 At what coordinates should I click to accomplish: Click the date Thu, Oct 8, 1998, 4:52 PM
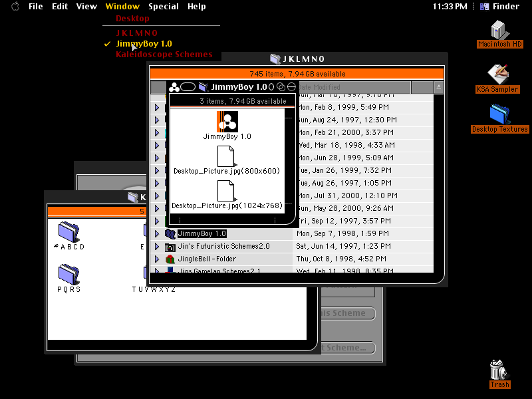[x=341, y=259]
